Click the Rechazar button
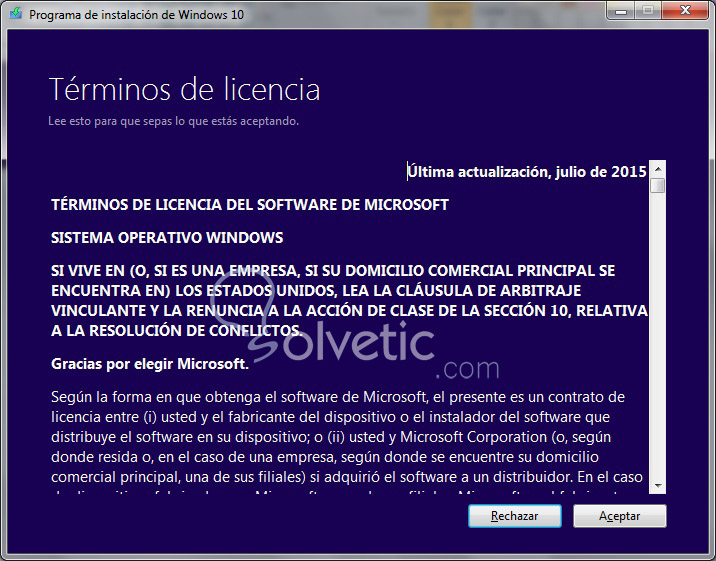 tap(515, 516)
